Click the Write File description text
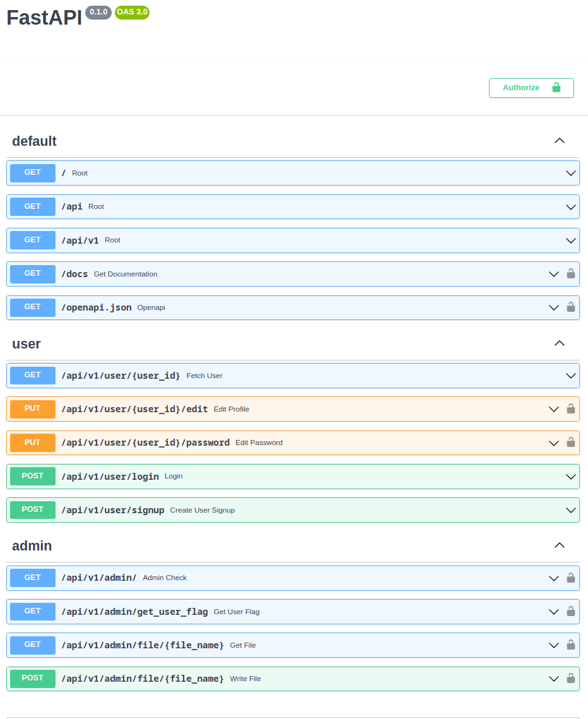This screenshot has height=719, width=588. pos(245,679)
